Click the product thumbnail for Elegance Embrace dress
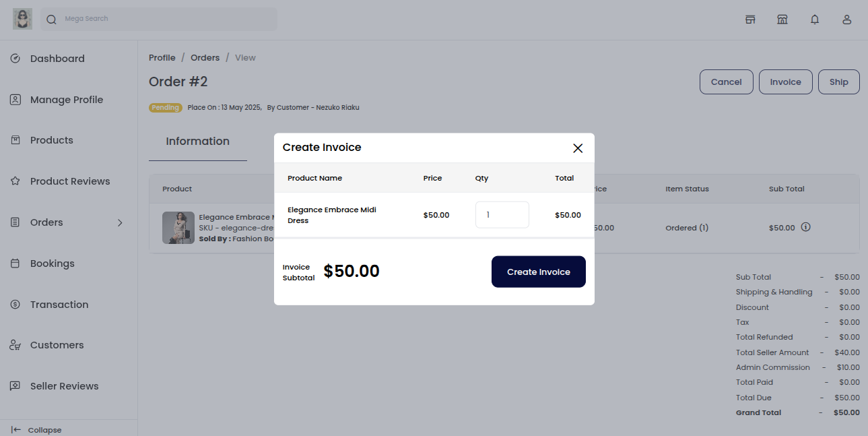The height and width of the screenshot is (436, 868). (x=178, y=228)
